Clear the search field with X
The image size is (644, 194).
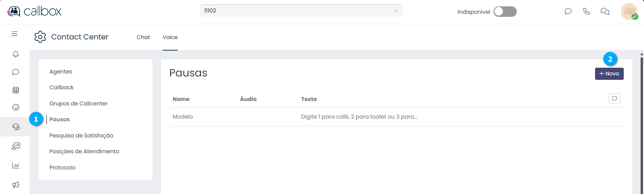point(396,11)
